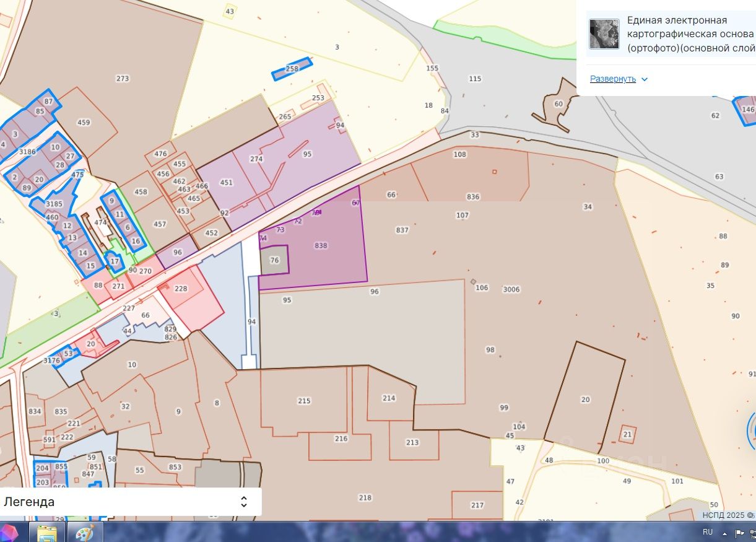Click the Единая электронная картографическая основа layer name
Screen dimensions: 756x542
pyautogui.click(x=691, y=34)
